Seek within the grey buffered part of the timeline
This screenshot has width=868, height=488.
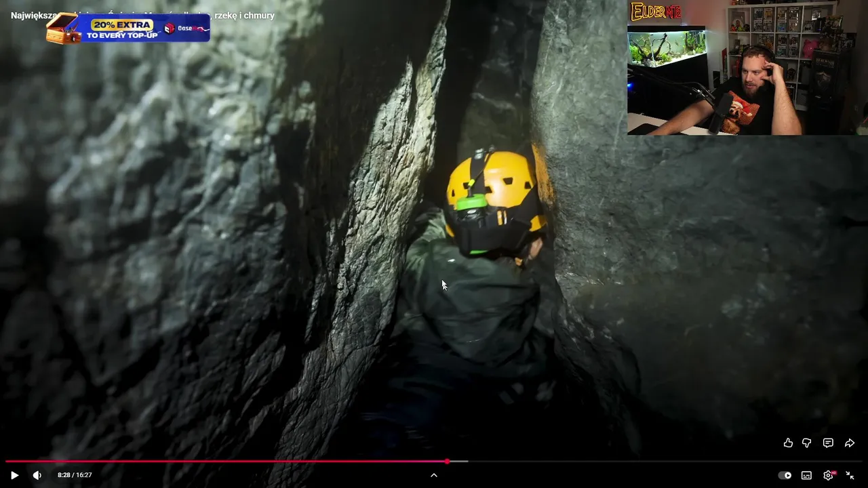tap(458, 462)
